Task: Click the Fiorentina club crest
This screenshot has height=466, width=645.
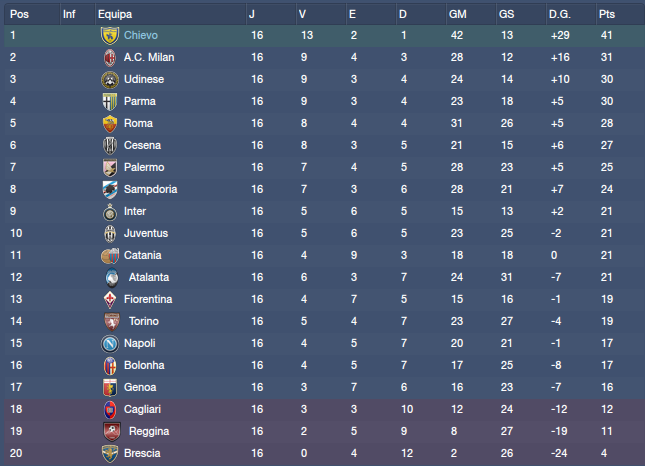Action: click(110, 299)
